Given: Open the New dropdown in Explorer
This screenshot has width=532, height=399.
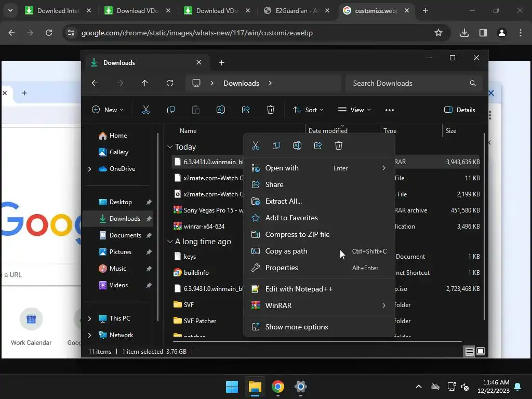Looking at the screenshot, I should (x=108, y=110).
